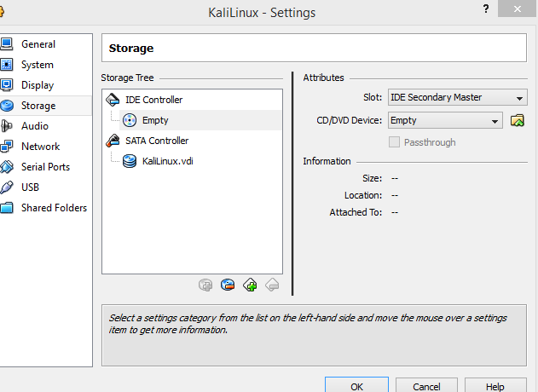
Task: Click the General monitor icon
Action: [7, 44]
